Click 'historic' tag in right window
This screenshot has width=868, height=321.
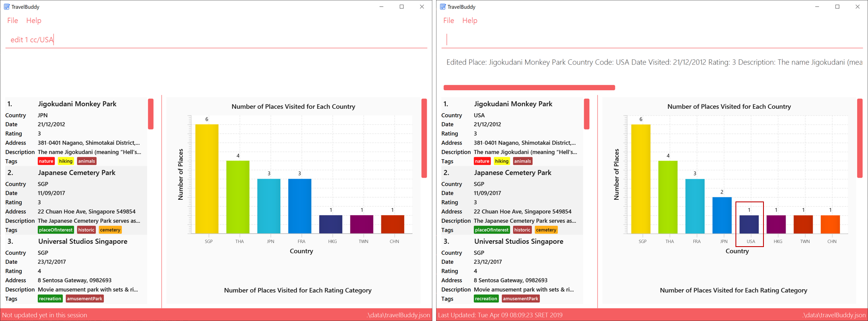pos(522,230)
